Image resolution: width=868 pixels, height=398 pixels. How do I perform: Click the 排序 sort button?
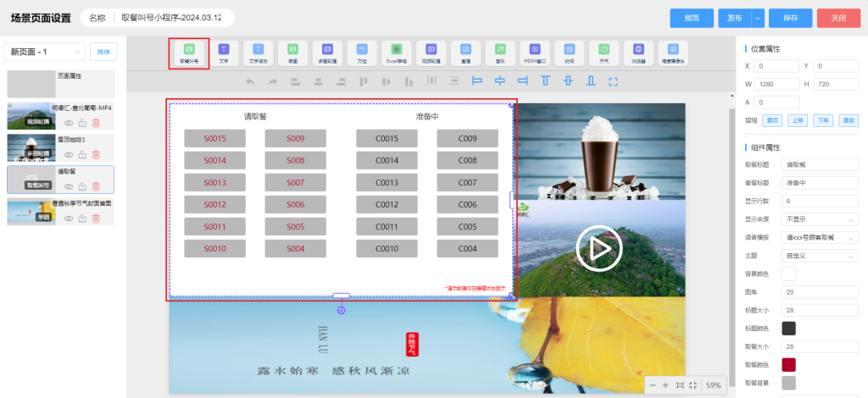103,52
